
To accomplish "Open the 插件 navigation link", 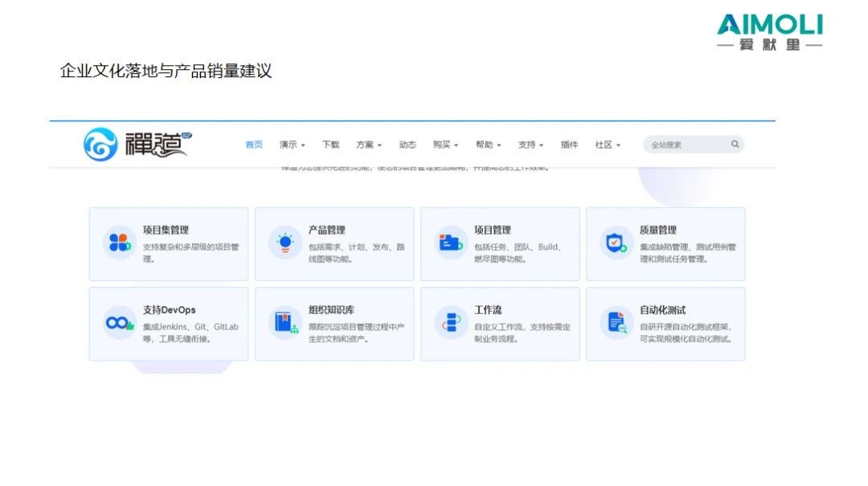I will [570, 145].
